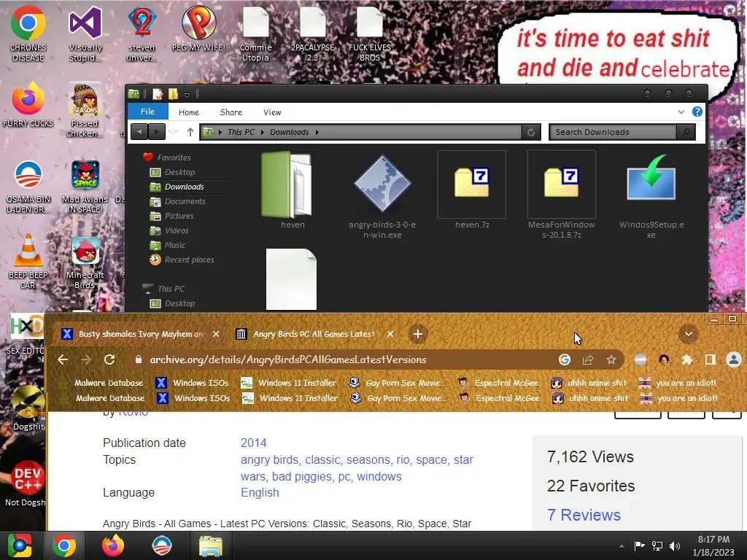
Task: Go back in File Explorer
Action: pos(139,132)
